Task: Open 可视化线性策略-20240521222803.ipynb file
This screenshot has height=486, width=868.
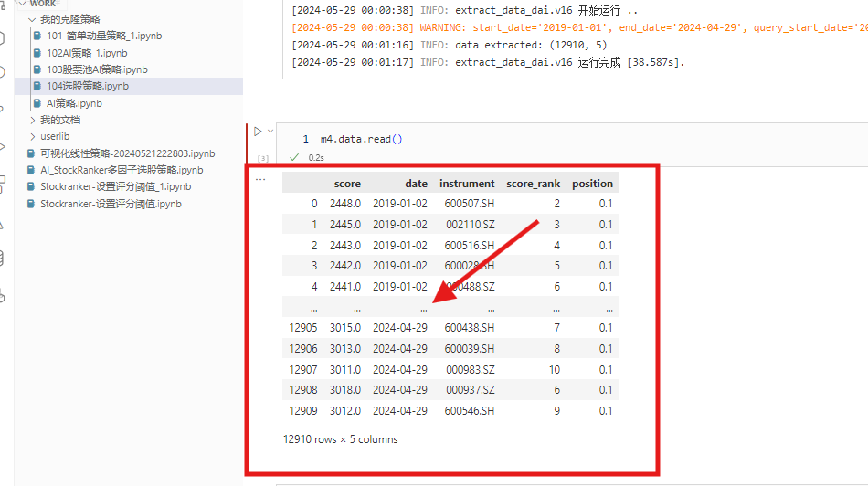Action: tap(127, 153)
